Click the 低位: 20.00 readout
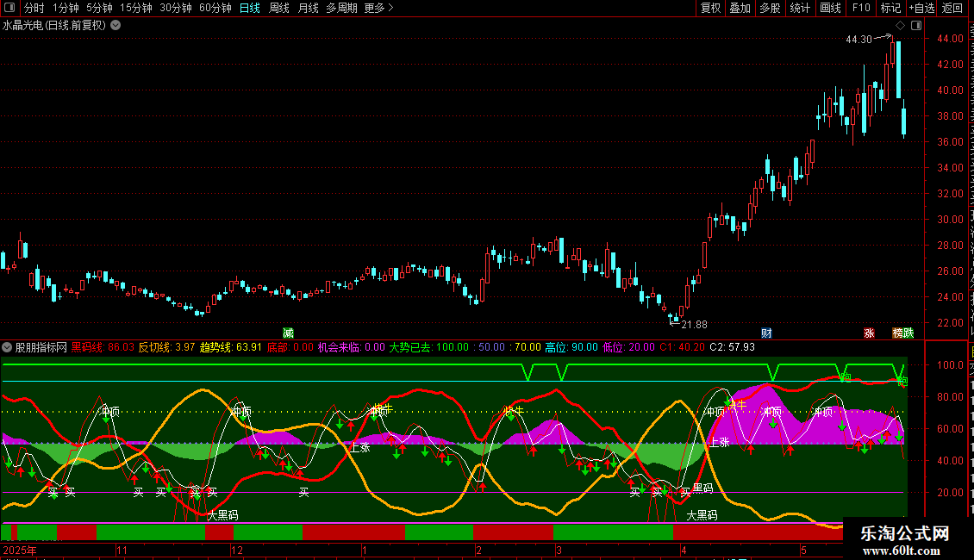Viewport: 974px width, 560px height. coord(628,347)
